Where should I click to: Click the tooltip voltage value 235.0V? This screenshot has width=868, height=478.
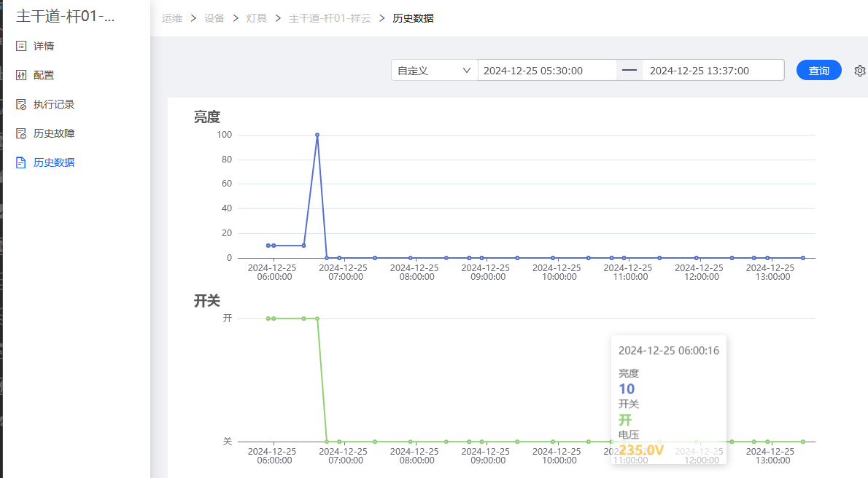pyautogui.click(x=641, y=450)
